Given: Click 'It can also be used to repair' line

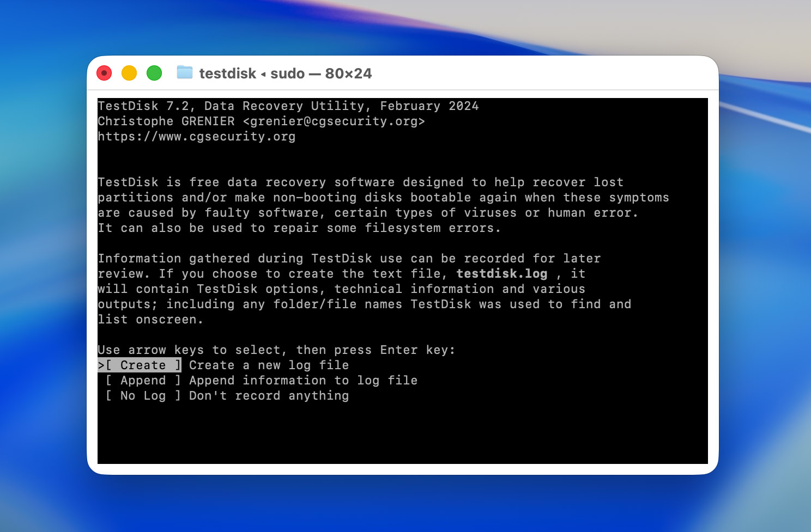Looking at the screenshot, I should 299,228.
